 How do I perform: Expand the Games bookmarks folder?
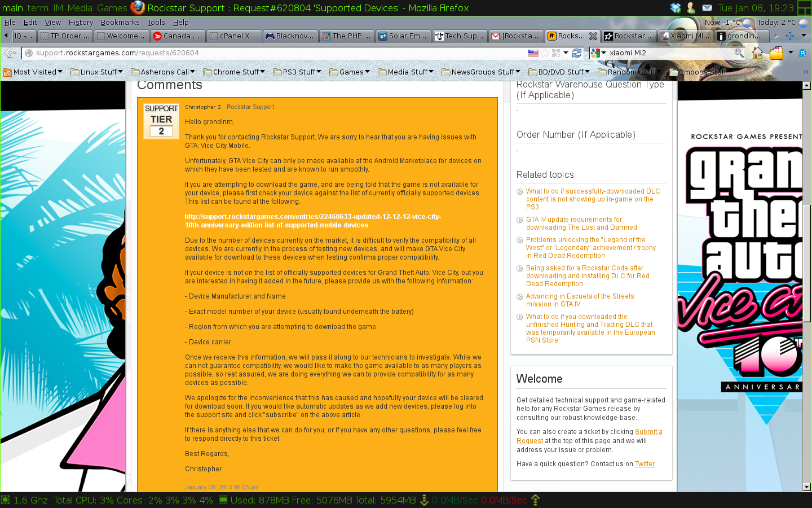coord(350,72)
